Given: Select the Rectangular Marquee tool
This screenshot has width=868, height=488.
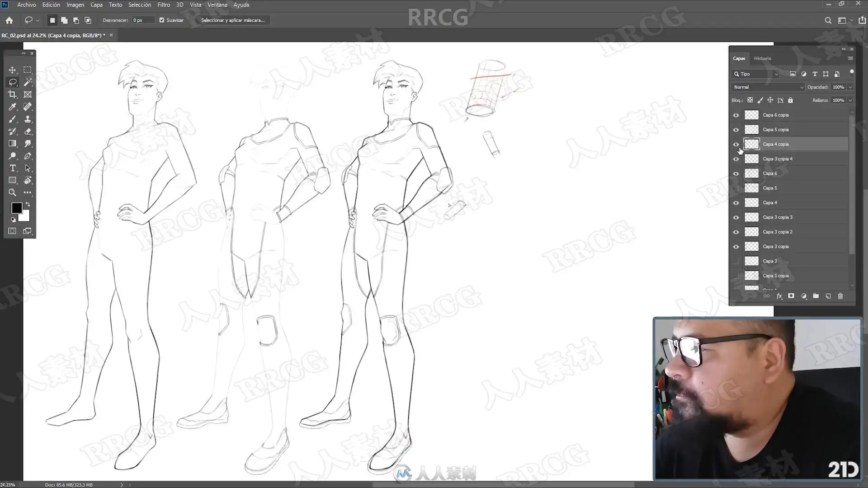Looking at the screenshot, I should 28,70.
